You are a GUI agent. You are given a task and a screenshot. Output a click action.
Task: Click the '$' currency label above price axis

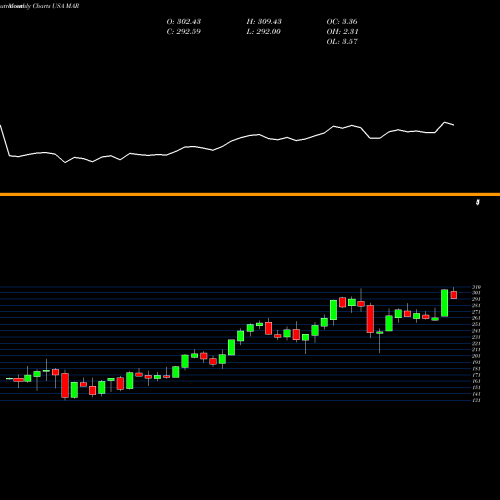[x=478, y=202]
